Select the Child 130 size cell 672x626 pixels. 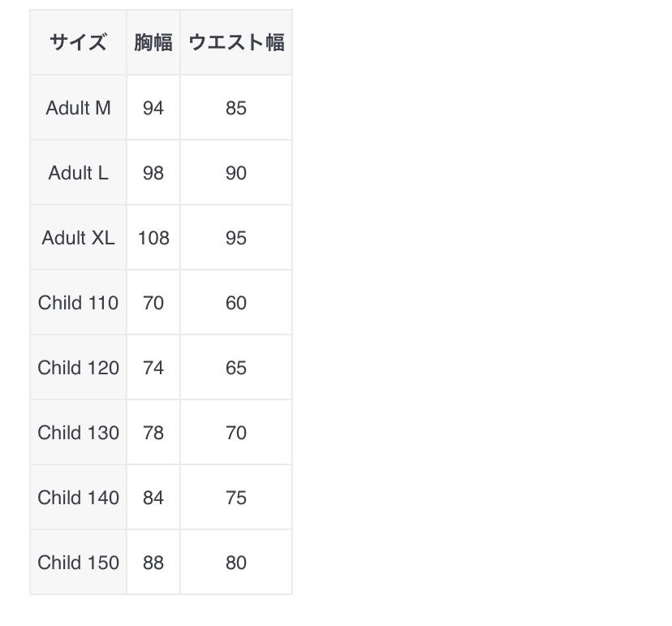click(78, 433)
